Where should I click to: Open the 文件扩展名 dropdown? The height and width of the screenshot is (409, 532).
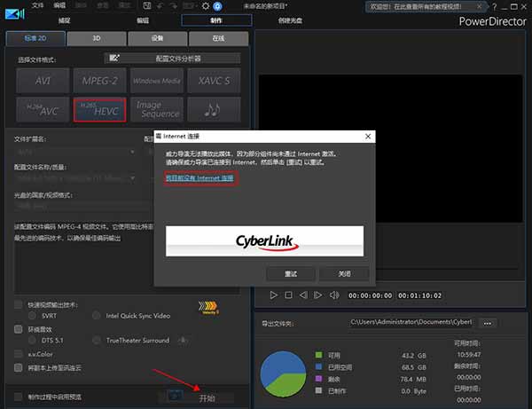75,151
